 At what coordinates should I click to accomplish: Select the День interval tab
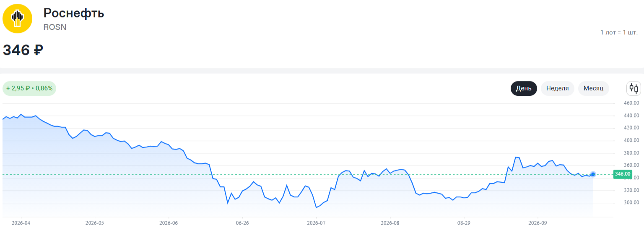coord(524,89)
